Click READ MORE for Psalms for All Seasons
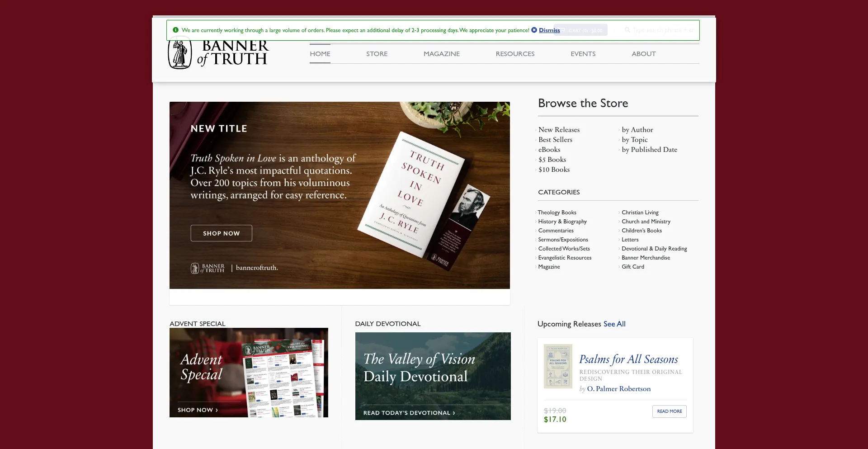Image resolution: width=868 pixels, height=449 pixels. (x=670, y=411)
